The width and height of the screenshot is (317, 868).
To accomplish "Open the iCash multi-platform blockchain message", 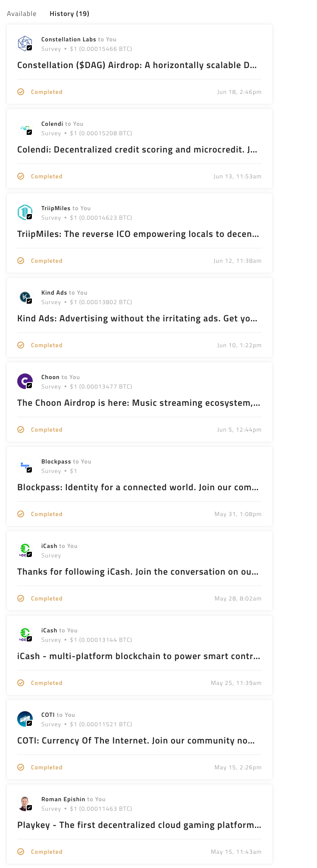I will click(x=139, y=656).
